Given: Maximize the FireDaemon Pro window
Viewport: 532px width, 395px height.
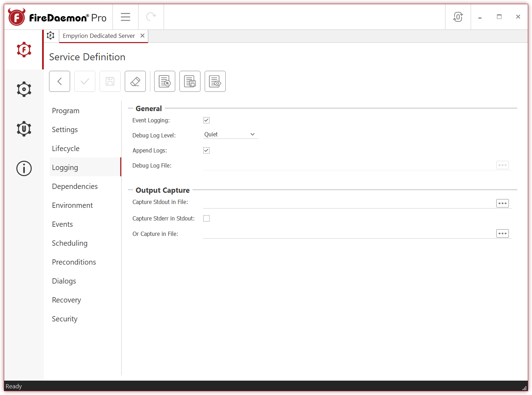Looking at the screenshot, I should coord(499,17).
